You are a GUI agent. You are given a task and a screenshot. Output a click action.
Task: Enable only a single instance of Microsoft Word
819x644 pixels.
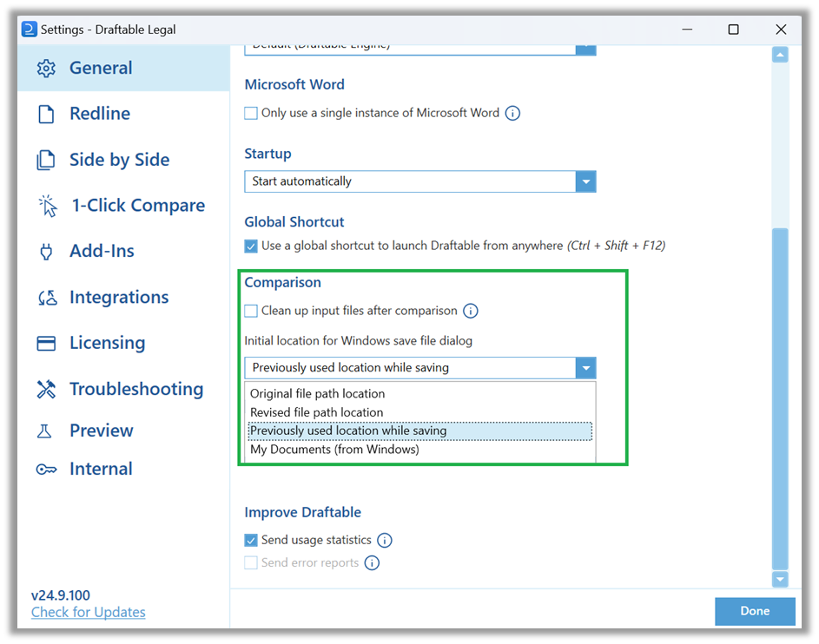tap(251, 113)
